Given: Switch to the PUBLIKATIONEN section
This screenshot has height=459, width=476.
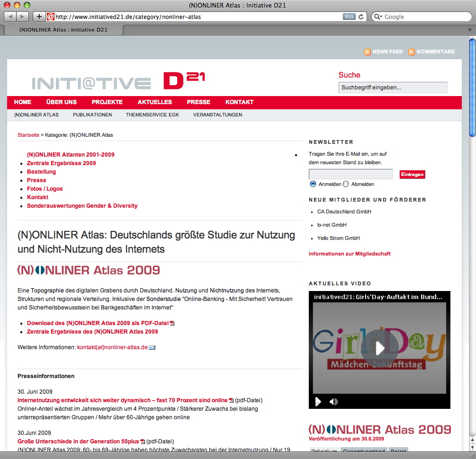Looking at the screenshot, I should tap(92, 115).
